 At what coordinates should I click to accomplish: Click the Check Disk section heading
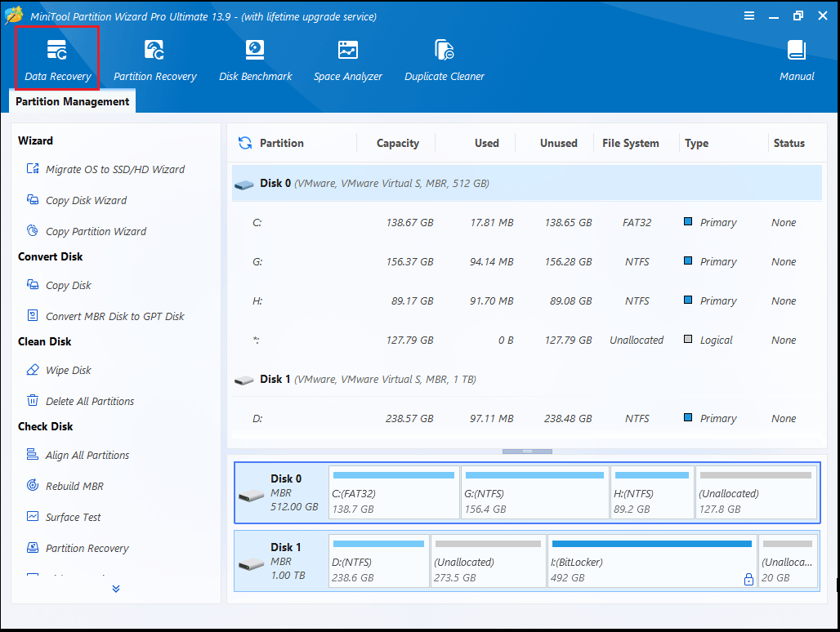click(46, 426)
